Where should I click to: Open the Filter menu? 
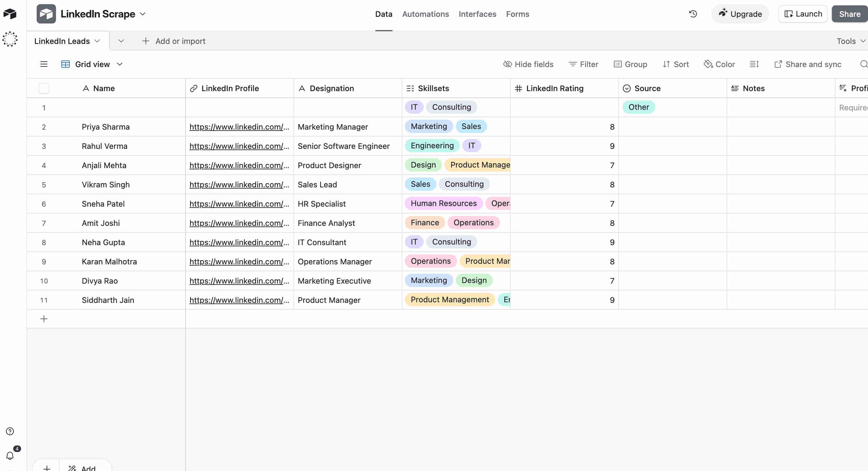tap(583, 64)
